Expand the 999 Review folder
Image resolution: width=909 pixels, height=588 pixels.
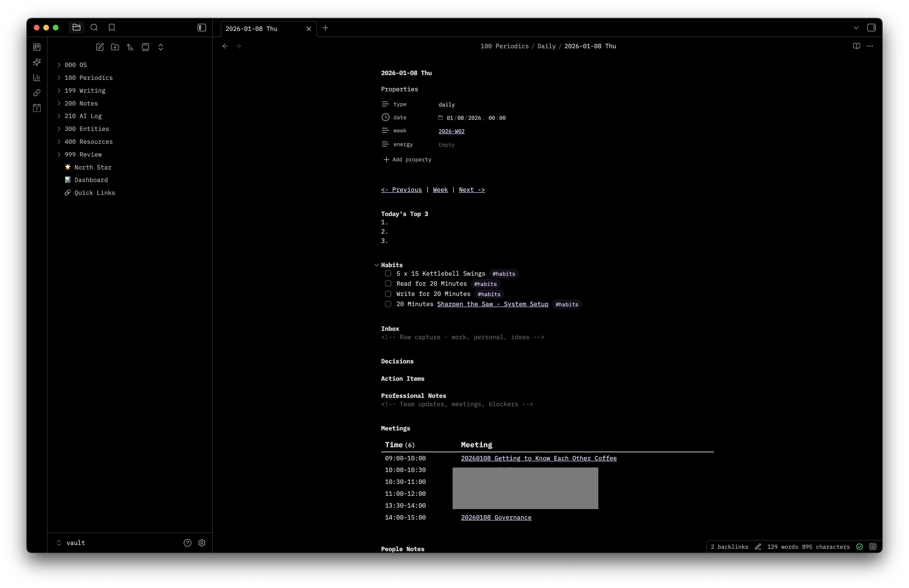[59, 154]
